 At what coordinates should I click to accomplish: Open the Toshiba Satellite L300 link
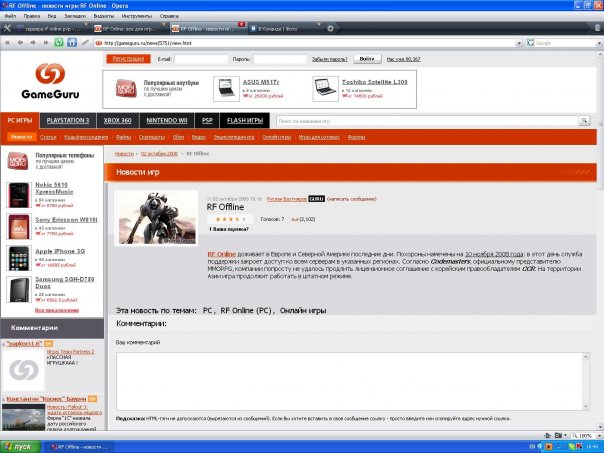pos(374,82)
